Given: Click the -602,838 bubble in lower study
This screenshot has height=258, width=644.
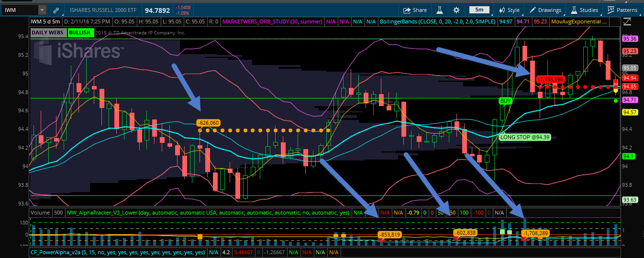Looking at the screenshot, I should (465, 233).
